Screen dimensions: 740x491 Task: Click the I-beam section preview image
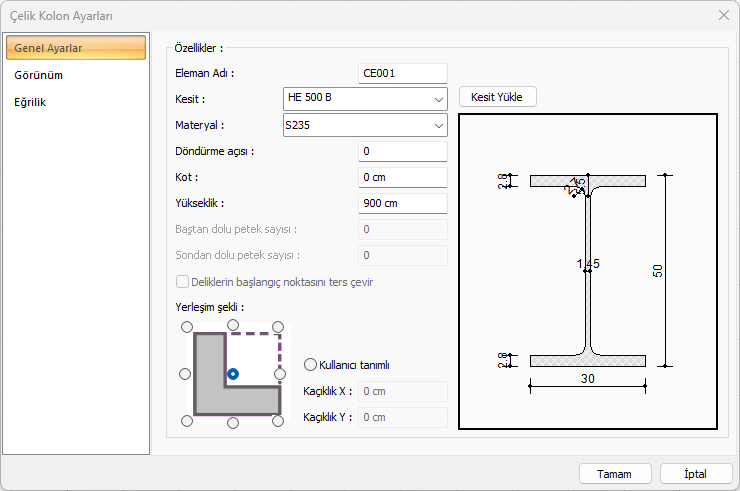(588, 270)
